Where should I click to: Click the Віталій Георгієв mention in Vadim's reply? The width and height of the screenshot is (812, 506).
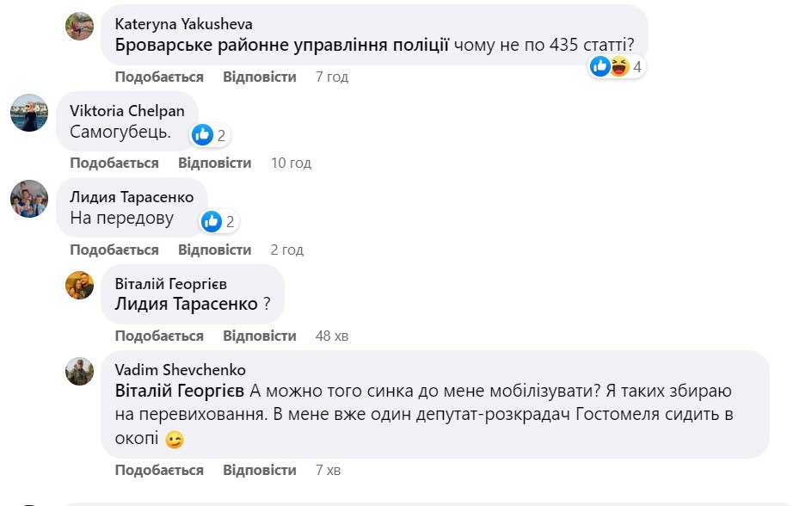point(179,391)
